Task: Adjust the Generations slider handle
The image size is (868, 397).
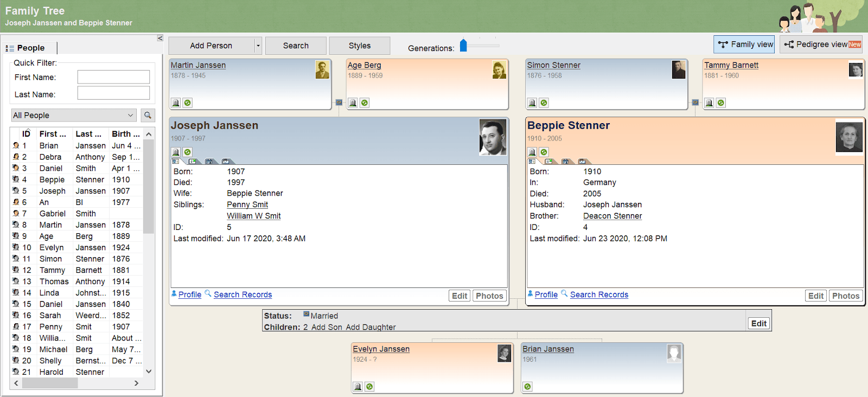Action: tap(463, 45)
